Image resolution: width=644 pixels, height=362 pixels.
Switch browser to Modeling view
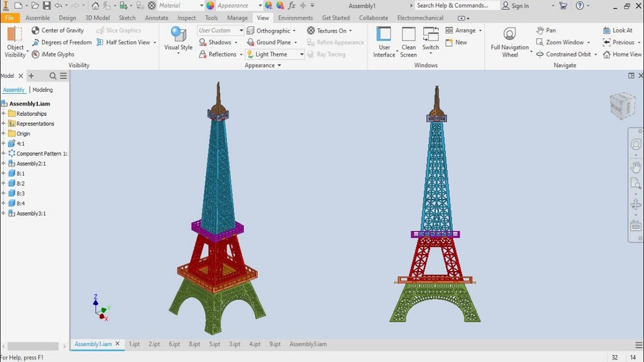coord(42,89)
